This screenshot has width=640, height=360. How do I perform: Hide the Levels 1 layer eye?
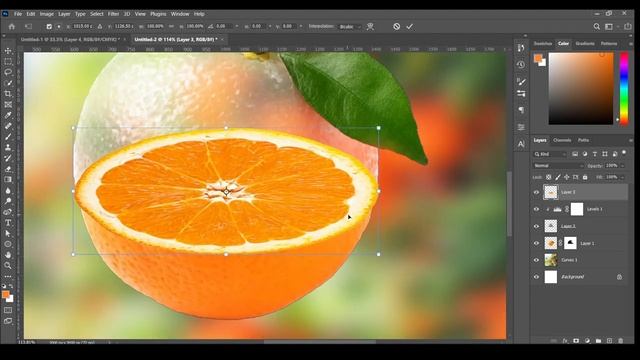536,209
